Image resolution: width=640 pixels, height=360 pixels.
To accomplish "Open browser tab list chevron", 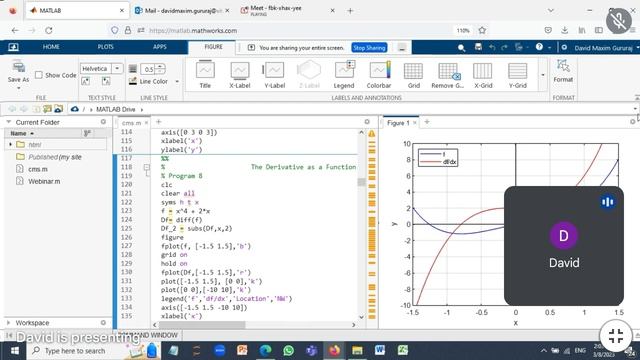I will point(551,10).
